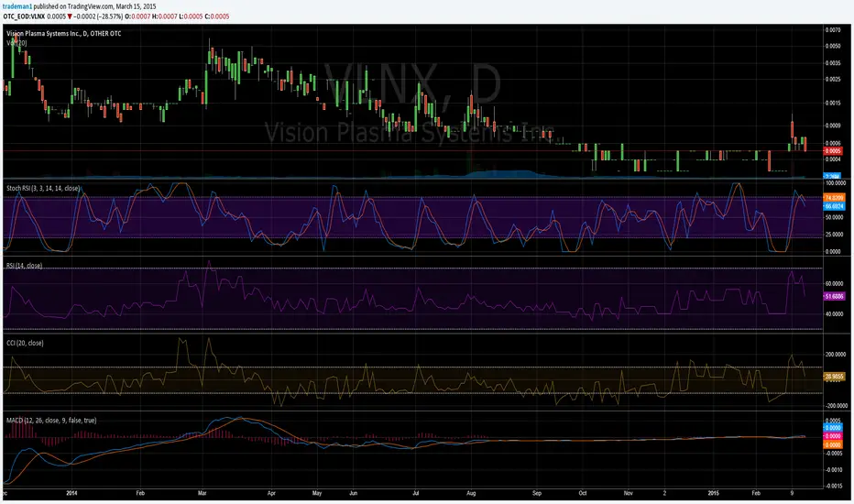Click 100.0000 on the Stoch RSI axis
The height and width of the screenshot is (504, 854).
836,183
